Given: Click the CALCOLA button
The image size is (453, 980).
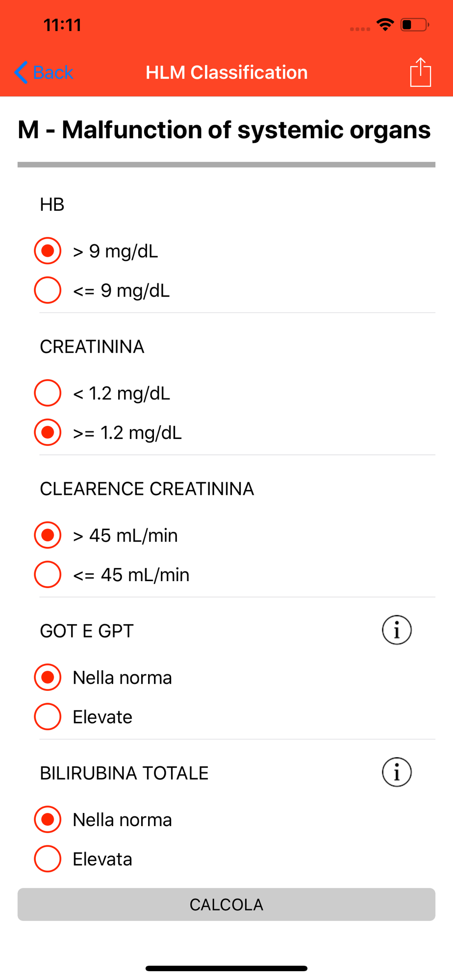Looking at the screenshot, I should (x=226, y=905).
